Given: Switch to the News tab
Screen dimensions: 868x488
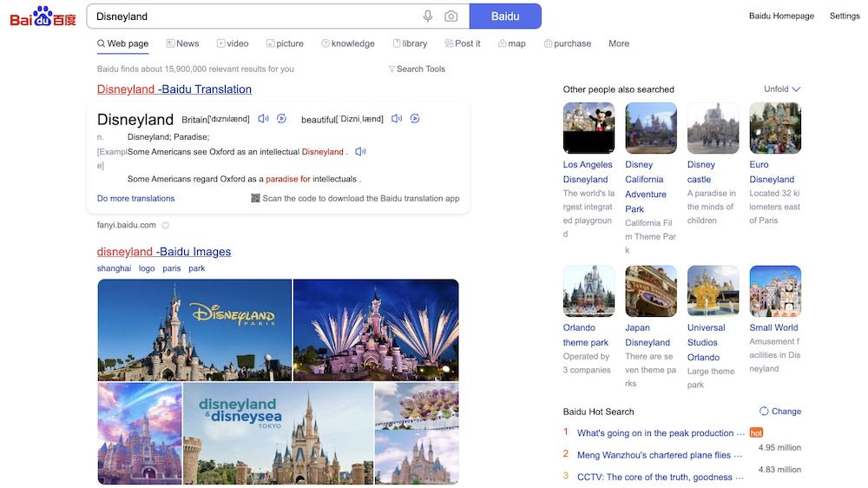Looking at the screenshot, I should [182, 43].
